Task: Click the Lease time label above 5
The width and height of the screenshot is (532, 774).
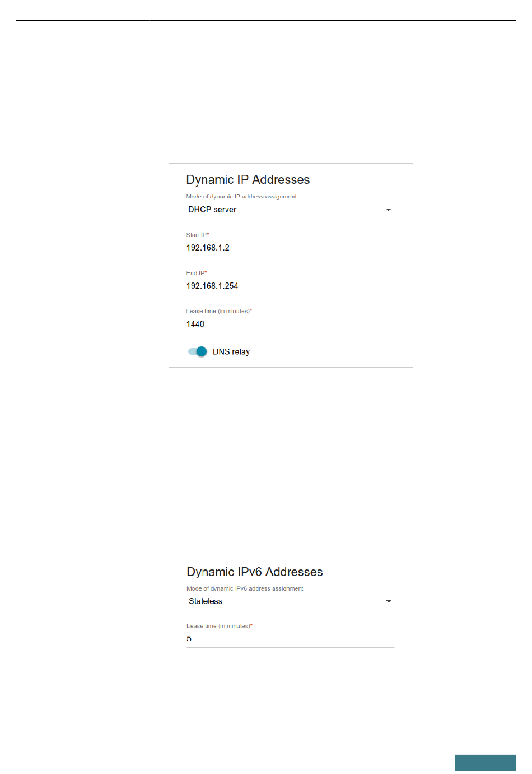Action: (220, 625)
